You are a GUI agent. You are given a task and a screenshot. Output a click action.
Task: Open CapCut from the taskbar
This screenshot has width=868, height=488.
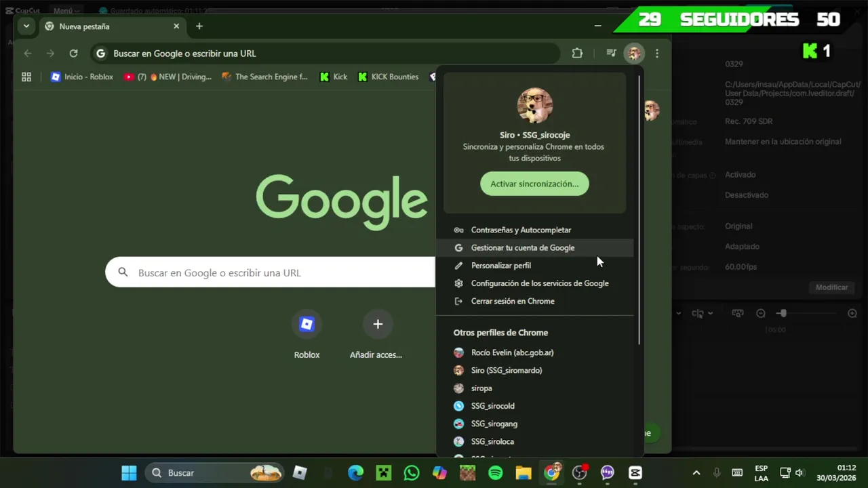coord(635,472)
